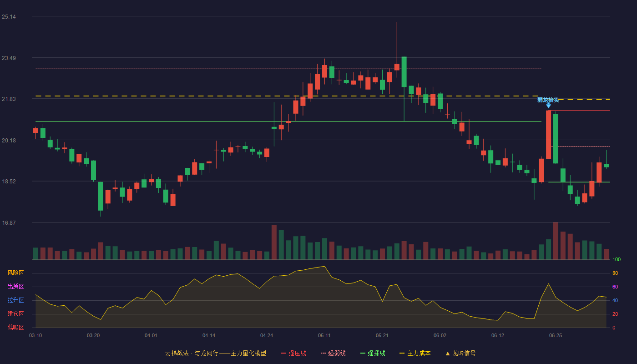Click the 18.52 price axis label
The height and width of the screenshot is (364, 637).
click(x=9, y=182)
